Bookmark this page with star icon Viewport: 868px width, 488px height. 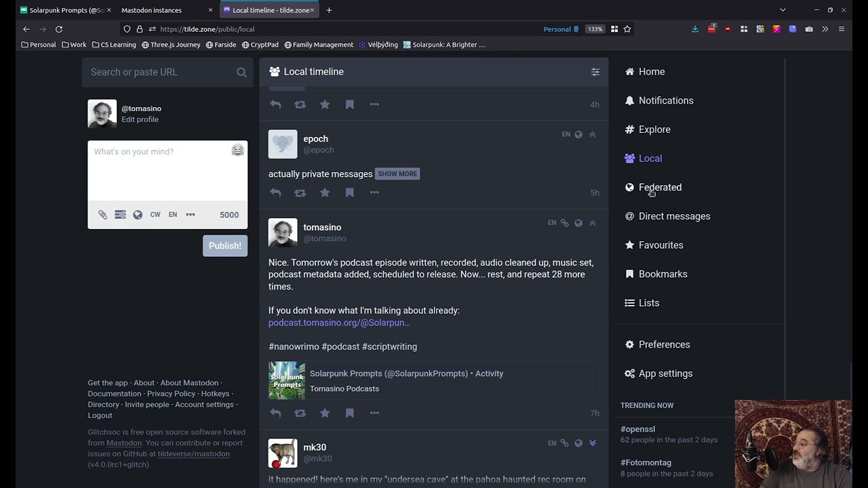click(x=627, y=29)
